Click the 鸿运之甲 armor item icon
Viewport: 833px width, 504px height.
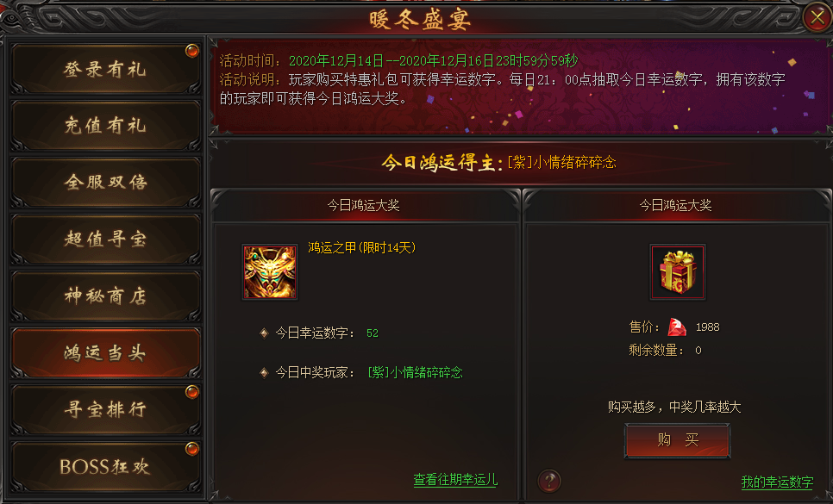coord(270,272)
